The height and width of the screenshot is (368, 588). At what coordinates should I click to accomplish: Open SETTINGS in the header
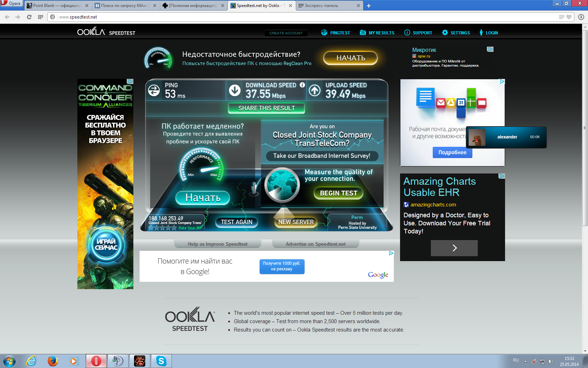[x=456, y=33]
